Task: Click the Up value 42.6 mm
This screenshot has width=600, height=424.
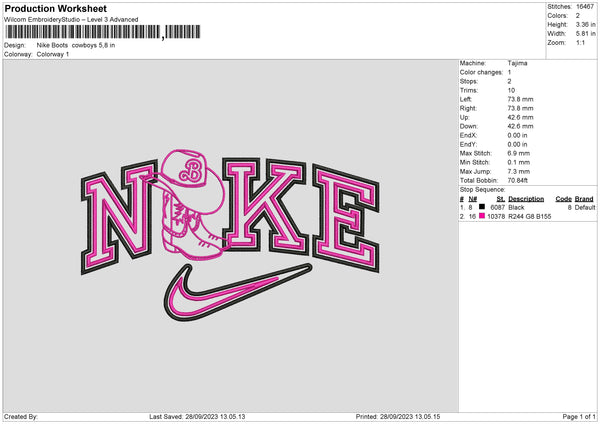Action: (520, 117)
